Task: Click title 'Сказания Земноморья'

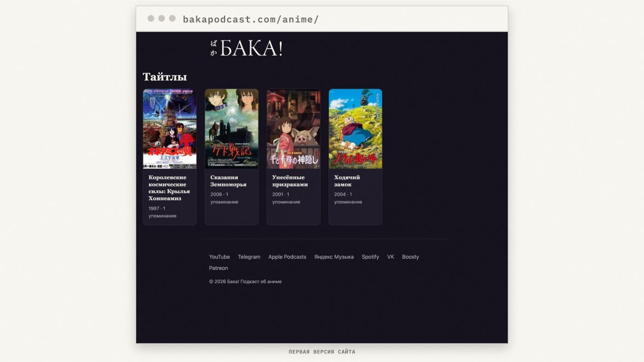Action: pos(228,181)
